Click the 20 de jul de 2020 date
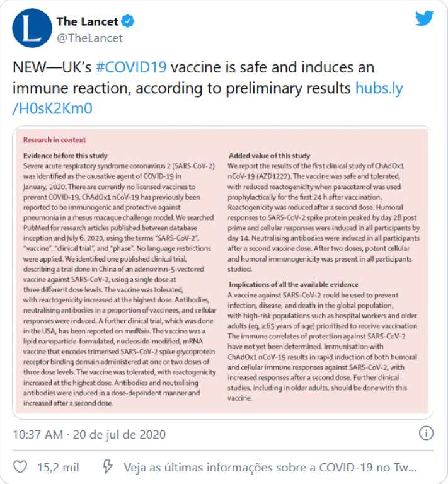 click(x=119, y=434)
